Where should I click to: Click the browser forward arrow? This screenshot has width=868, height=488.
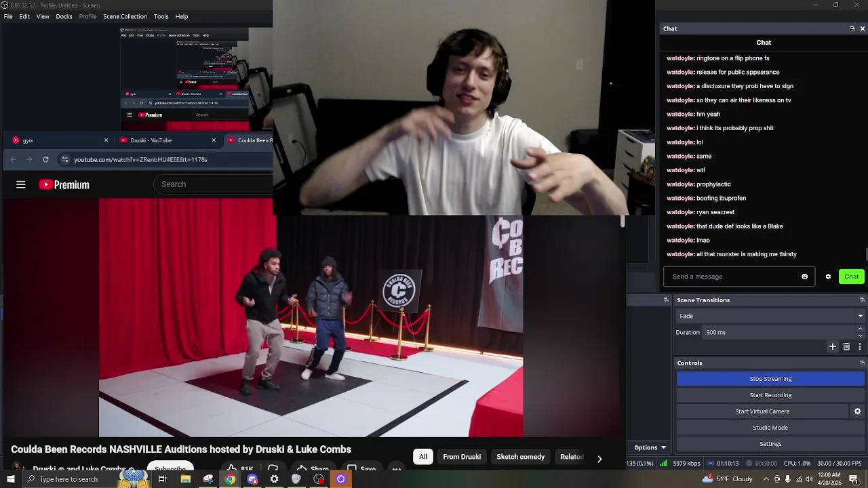point(29,159)
